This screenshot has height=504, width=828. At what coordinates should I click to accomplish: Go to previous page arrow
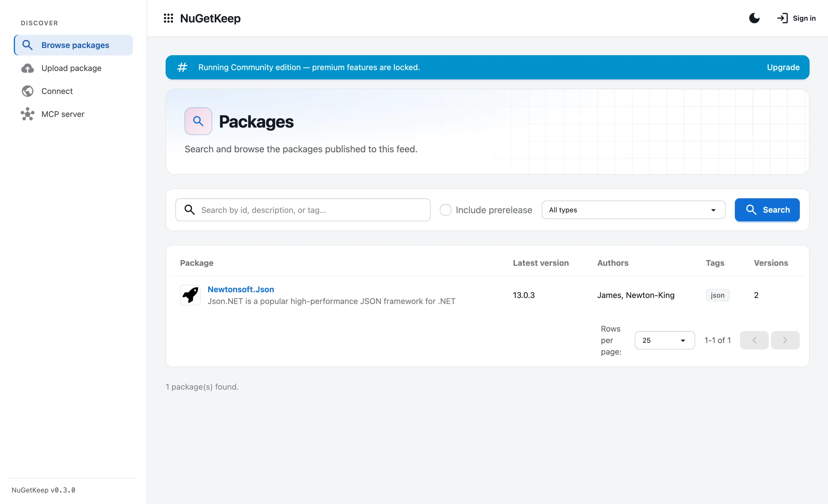click(754, 340)
